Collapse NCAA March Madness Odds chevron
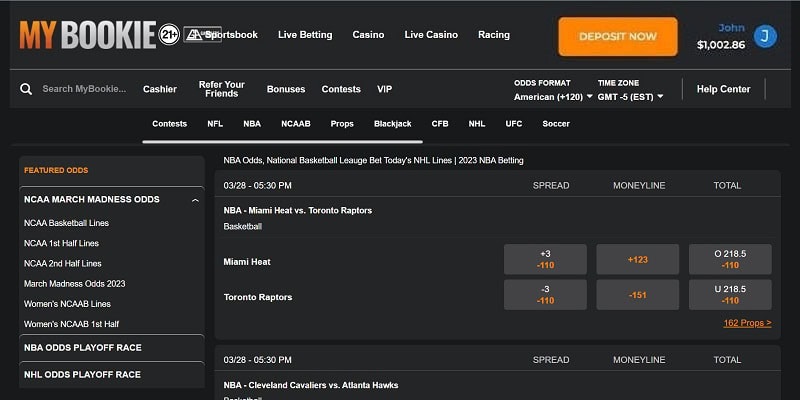 point(195,201)
